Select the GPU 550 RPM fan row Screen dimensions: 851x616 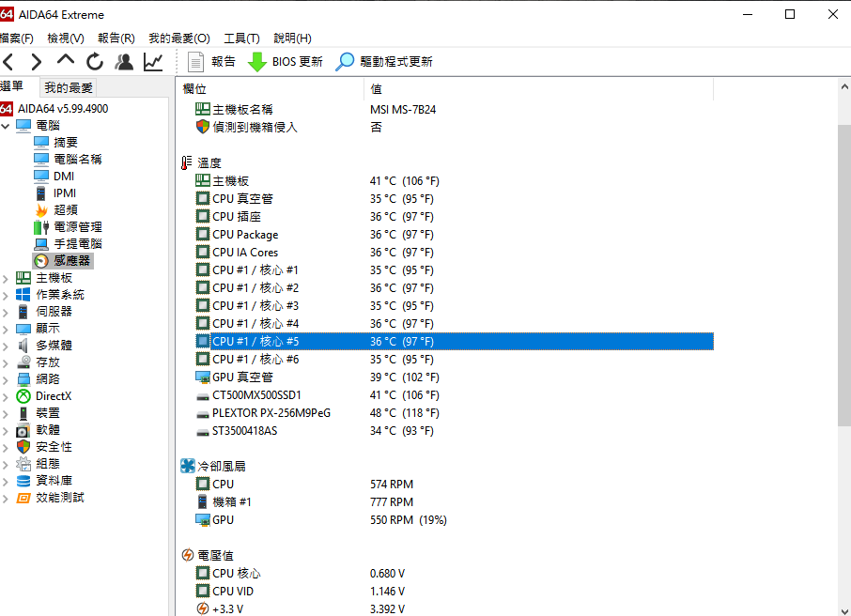[x=454, y=520]
